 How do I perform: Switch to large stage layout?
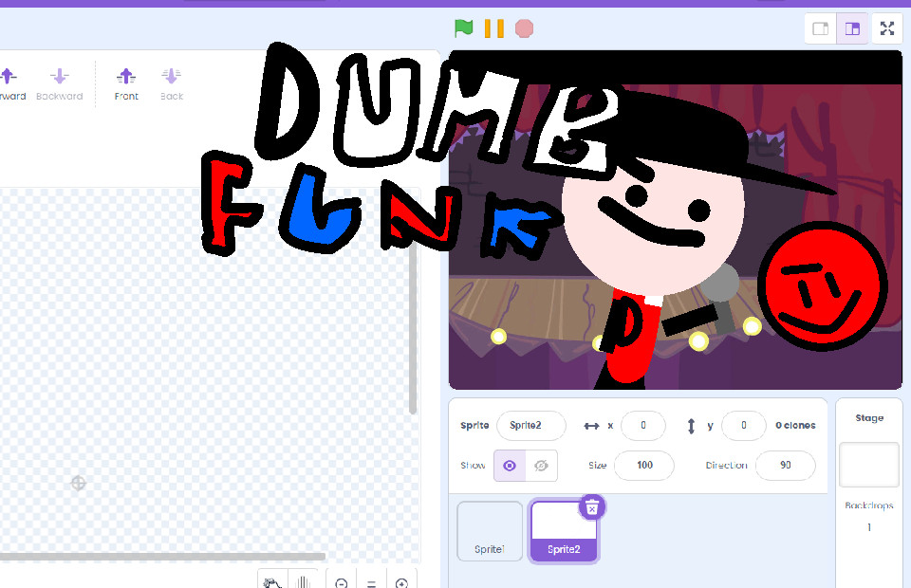coord(852,28)
